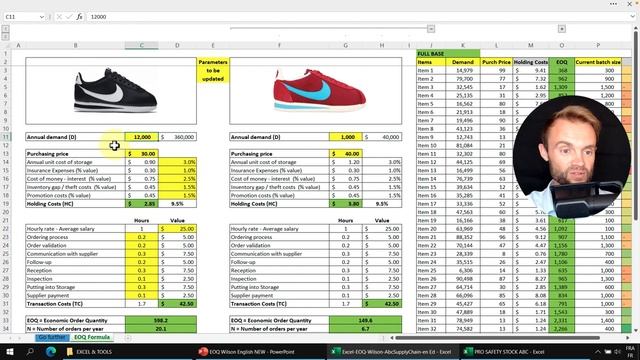This screenshot has width=640, height=360.
Task: Click the vertical scrollbar up arrow
Action: pyautogui.click(x=636, y=28)
